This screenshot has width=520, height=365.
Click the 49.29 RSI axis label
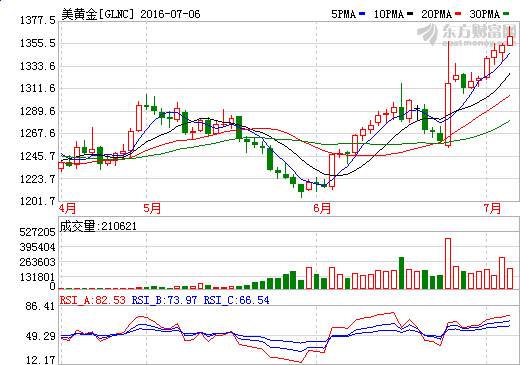40,336
